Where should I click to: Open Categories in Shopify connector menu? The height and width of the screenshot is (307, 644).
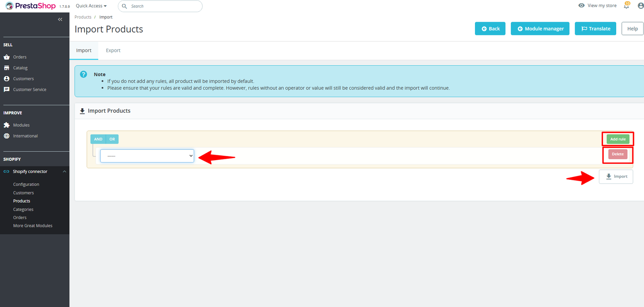point(23,210)
